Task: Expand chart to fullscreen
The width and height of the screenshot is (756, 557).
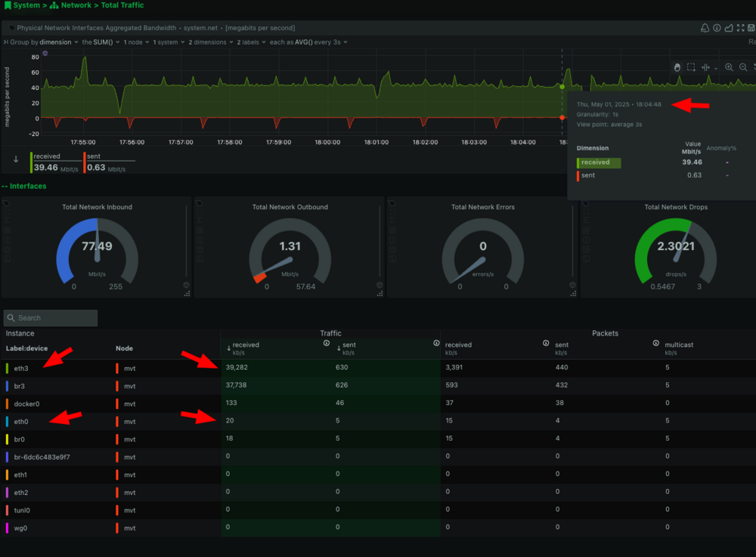Action: click(x=741, y=28)
